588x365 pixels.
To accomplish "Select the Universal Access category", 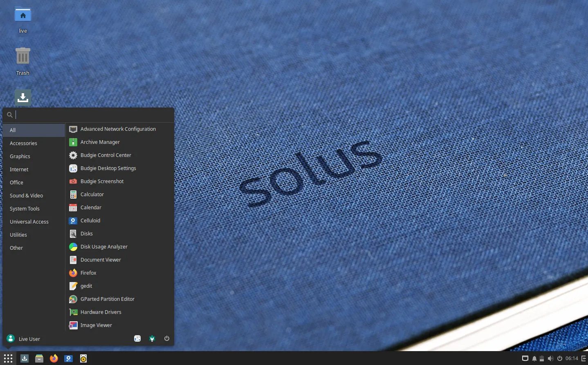I will tap(34, 222).
